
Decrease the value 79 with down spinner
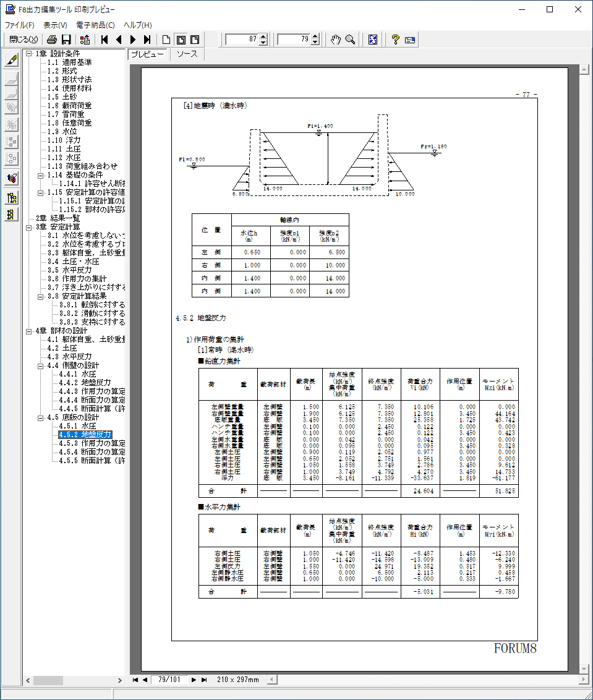tap(315, 43)
